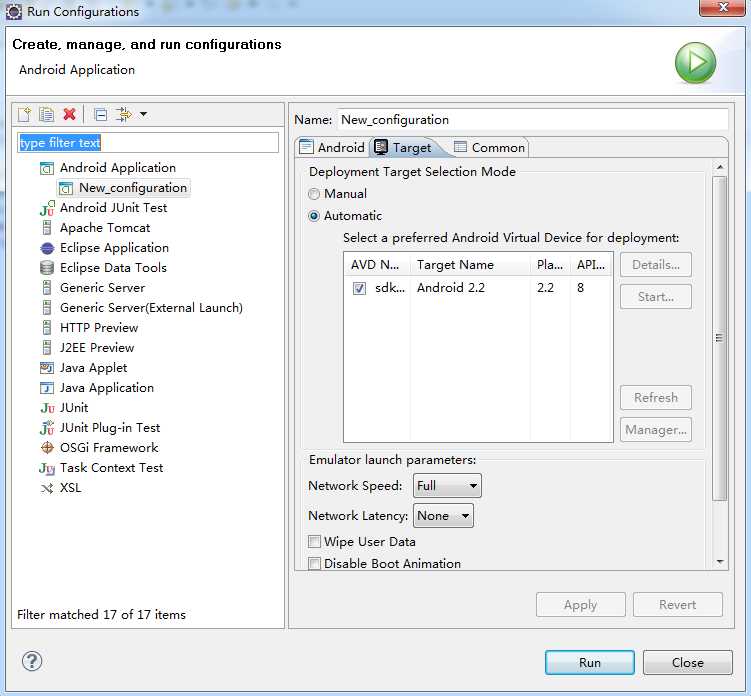Click the Apache Tomcat server icon
Screen dimensions: 751x696
click(x=46, y=228)
